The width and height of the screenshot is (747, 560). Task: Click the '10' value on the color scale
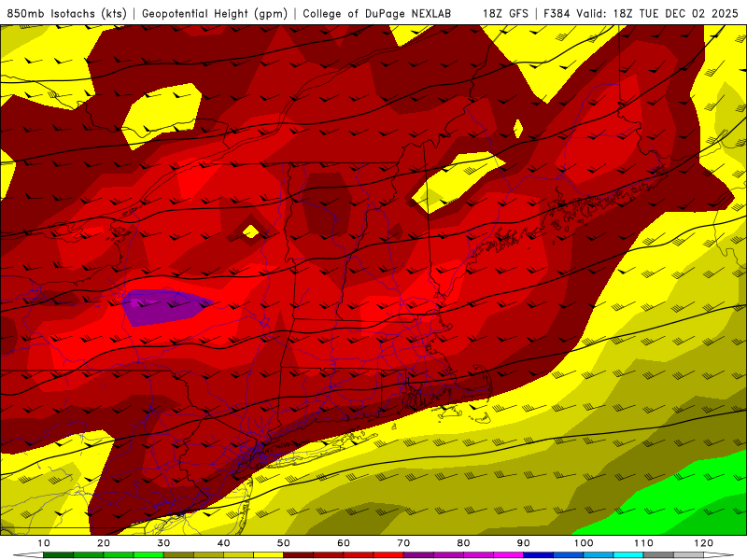pos(43,543)
